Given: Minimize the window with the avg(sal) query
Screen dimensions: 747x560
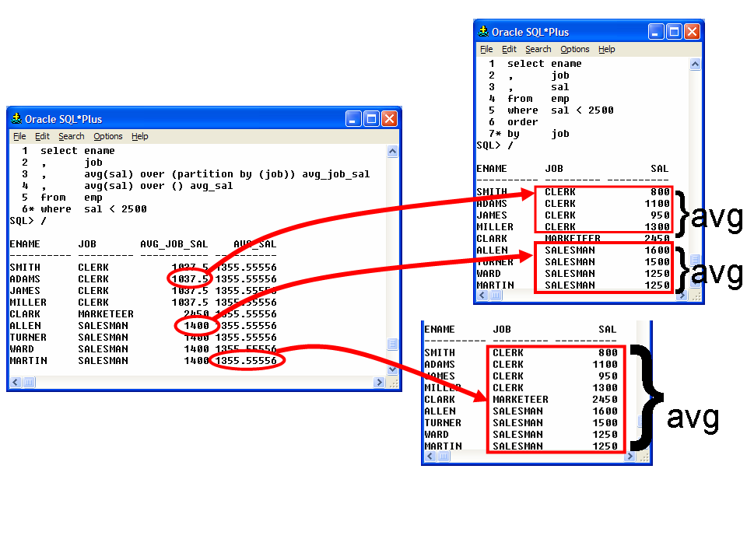Looking at the screenshot, I should pyautogui.click(x=354, y=119).
